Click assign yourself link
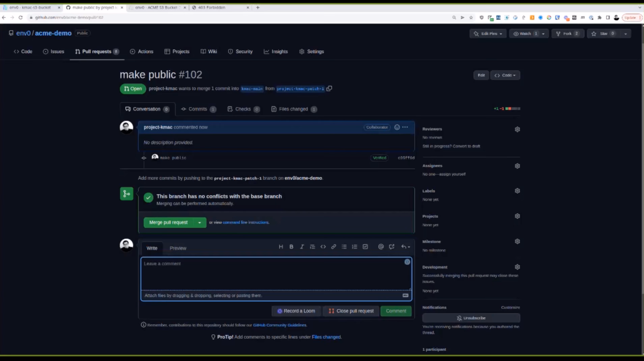The height and width of the screenshot is (361, 644). click(x=453, y=174)
